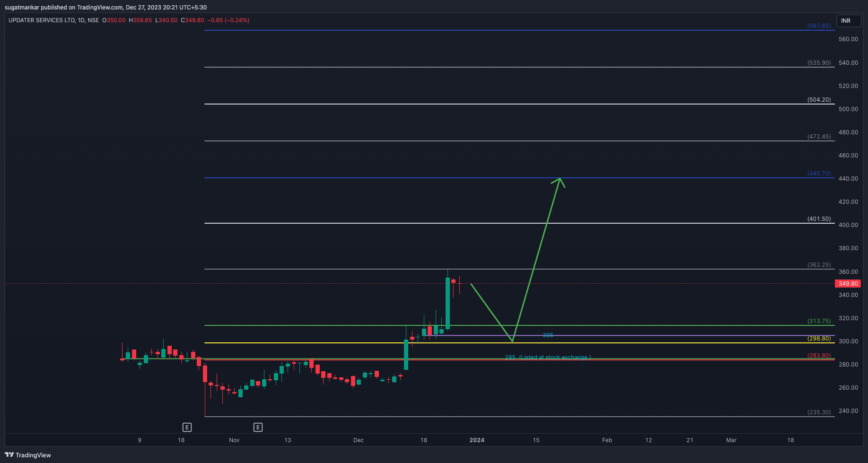Click the high value H356.65 in legend
The height and width of the screenshot is (463, 868).
click(x=140, y=20)
